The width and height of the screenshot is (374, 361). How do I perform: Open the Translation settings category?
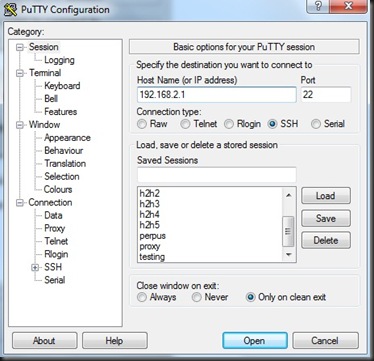pos(65,163)
